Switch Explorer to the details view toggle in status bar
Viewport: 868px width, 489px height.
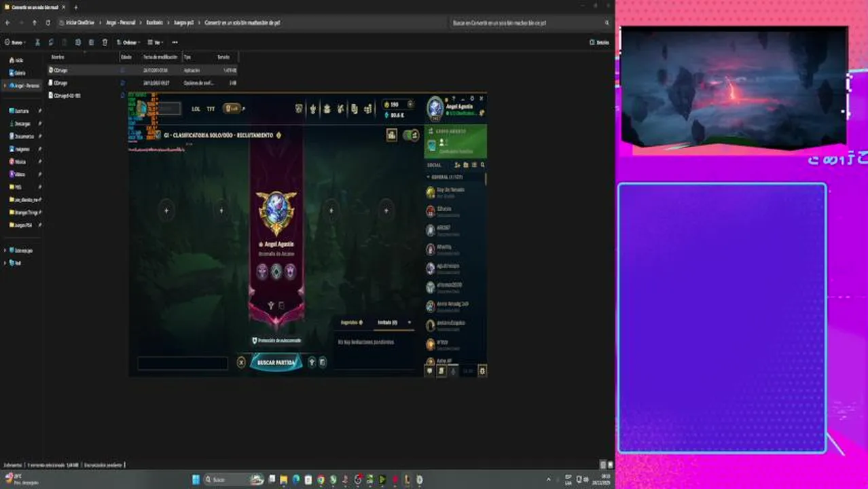(602, 465)
